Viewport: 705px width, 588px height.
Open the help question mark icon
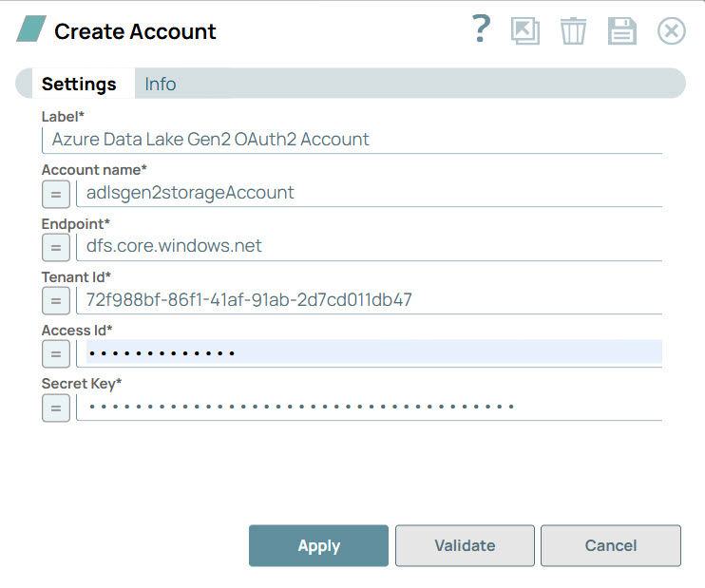[x=482, y=30]
